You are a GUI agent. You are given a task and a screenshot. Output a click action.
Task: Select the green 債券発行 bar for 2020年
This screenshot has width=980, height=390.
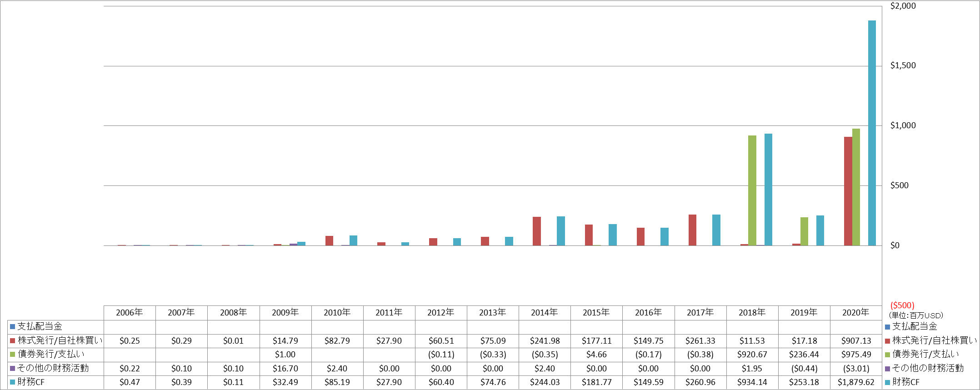point(856,187)
